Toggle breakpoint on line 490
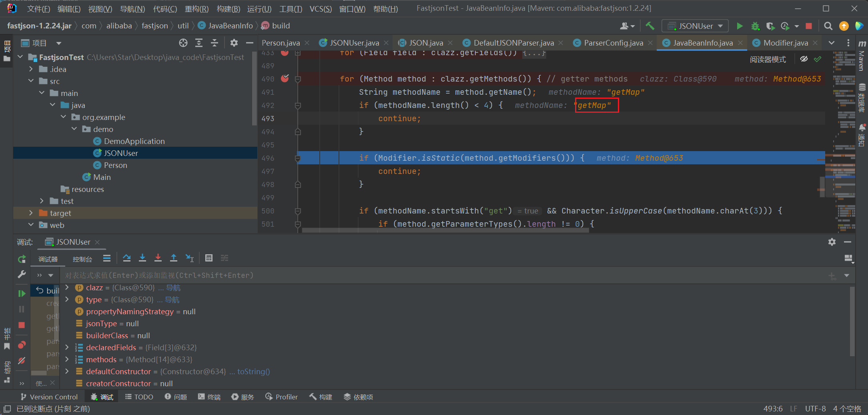This screenshot has width=868, height=415. (285, 79)
